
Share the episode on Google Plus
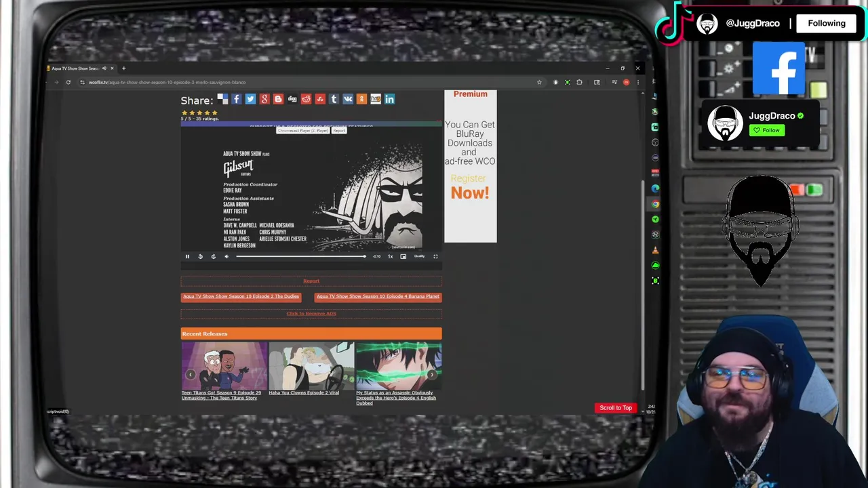(264, 99)
